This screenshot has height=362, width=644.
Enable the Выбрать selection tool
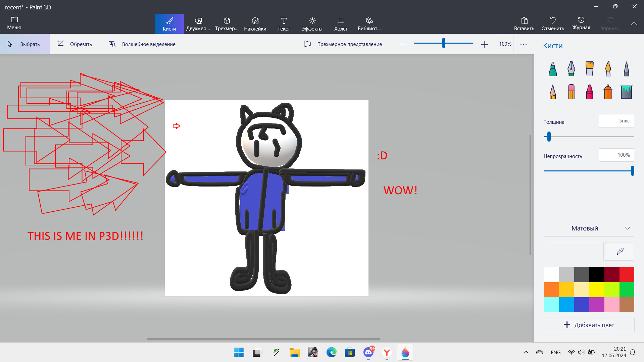click(x=25, y=44)
